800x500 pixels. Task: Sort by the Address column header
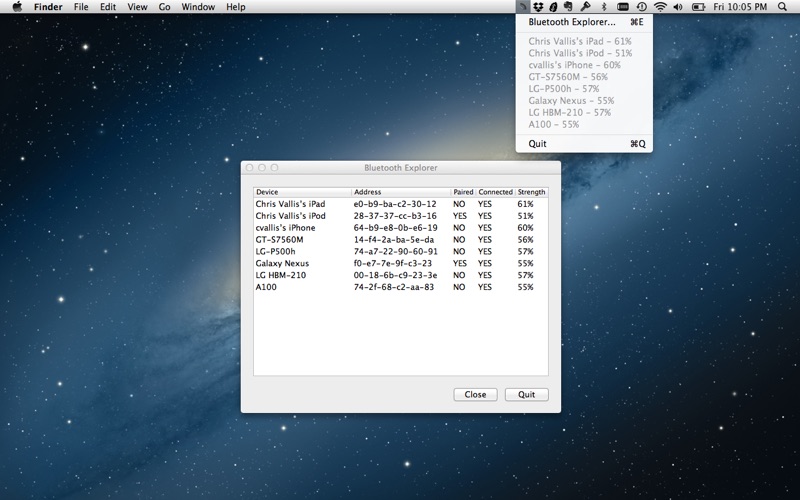click(x=402, y=192)
